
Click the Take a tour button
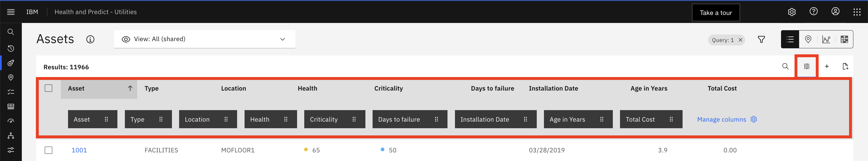point(716,12)
